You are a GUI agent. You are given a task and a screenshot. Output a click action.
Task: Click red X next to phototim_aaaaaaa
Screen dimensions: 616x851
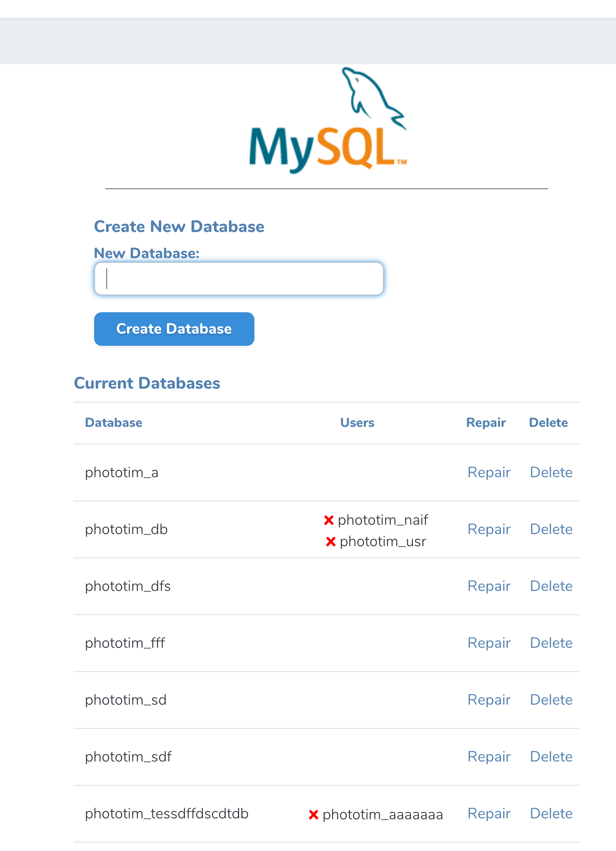[x=313, y=815]
